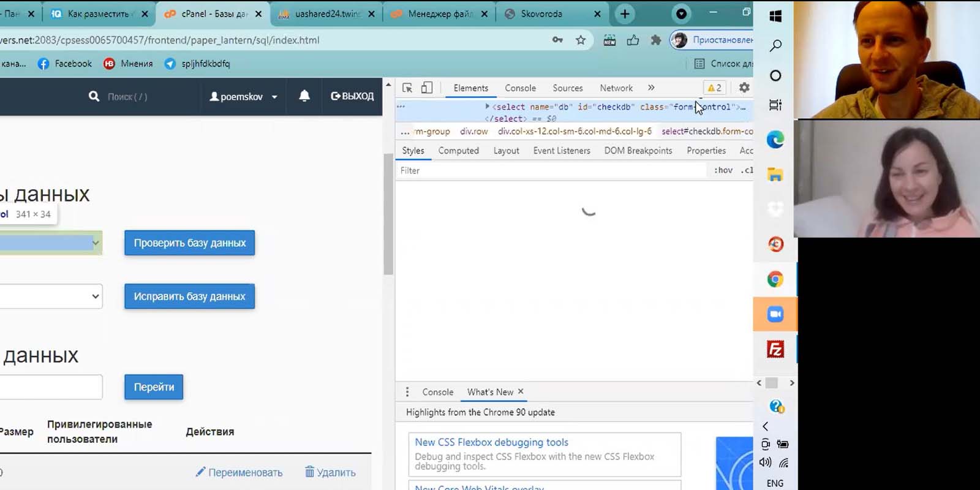The image size is (980, 490).
Task: Open the Мнения bookmark
Action: 128,64
